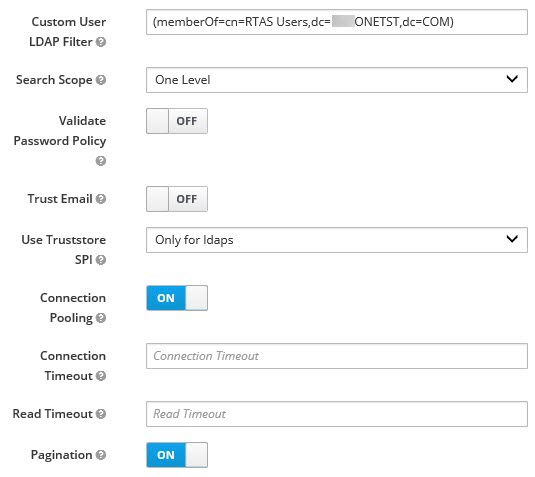
Task: Show help icon next to Search Scope
Action: click(x=101, y=80)
